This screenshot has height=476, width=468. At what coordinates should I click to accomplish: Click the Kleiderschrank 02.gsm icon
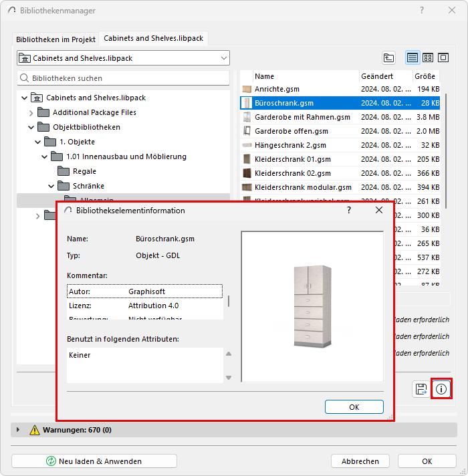click(247, 173)
